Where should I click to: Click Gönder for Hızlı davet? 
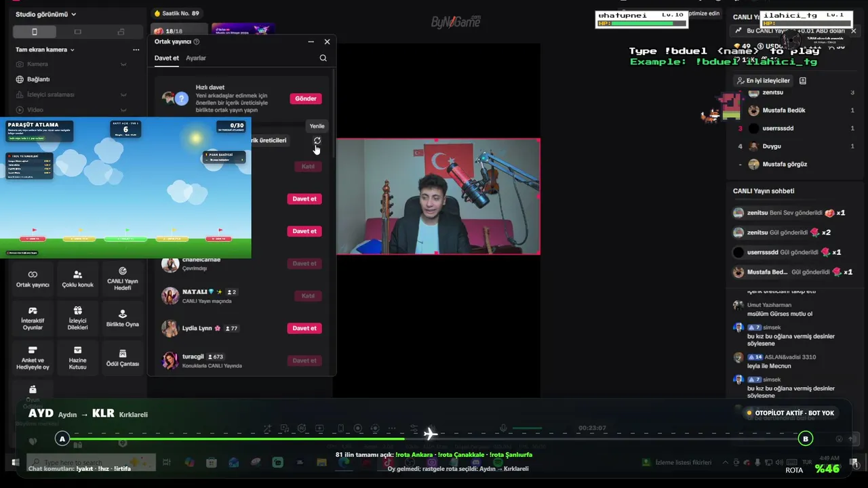(306, 98)
